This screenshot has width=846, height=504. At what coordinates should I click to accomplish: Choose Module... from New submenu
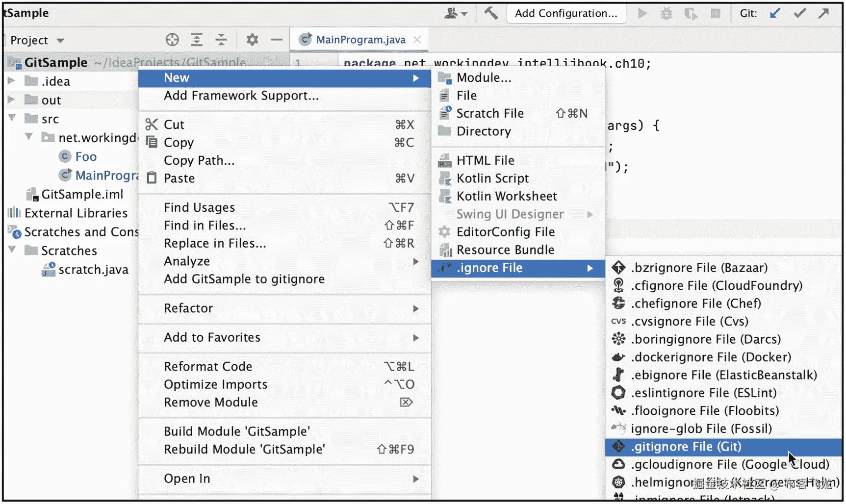pyautogui.click(x=518, y=77)
